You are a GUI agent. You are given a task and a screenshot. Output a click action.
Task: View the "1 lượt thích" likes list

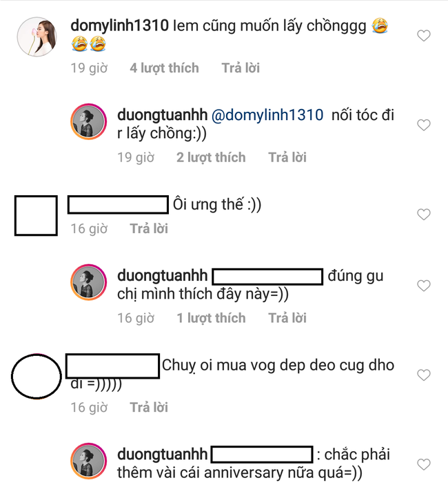(x=211, y=317)
